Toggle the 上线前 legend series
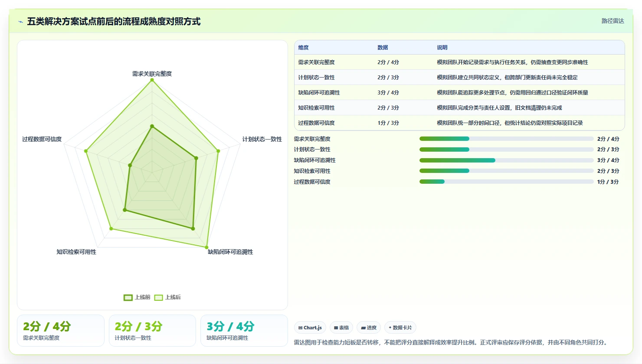Image resolution: width=642 pixels, height=364 pixels. point(137,297)
